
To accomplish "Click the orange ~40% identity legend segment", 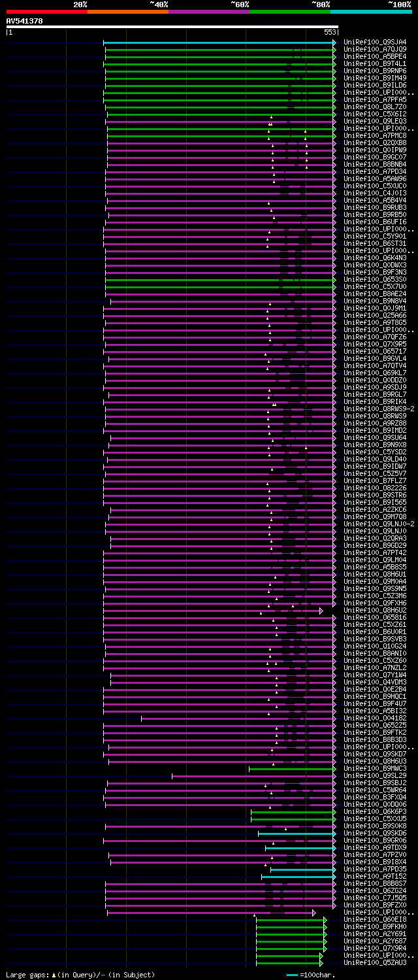I will click(128, 12).
